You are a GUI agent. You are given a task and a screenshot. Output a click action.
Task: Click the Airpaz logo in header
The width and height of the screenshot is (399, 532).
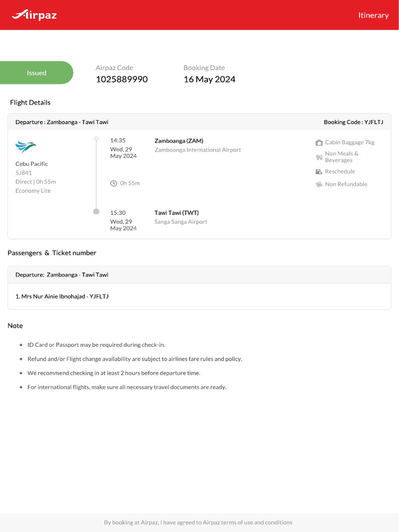(34, 15)
